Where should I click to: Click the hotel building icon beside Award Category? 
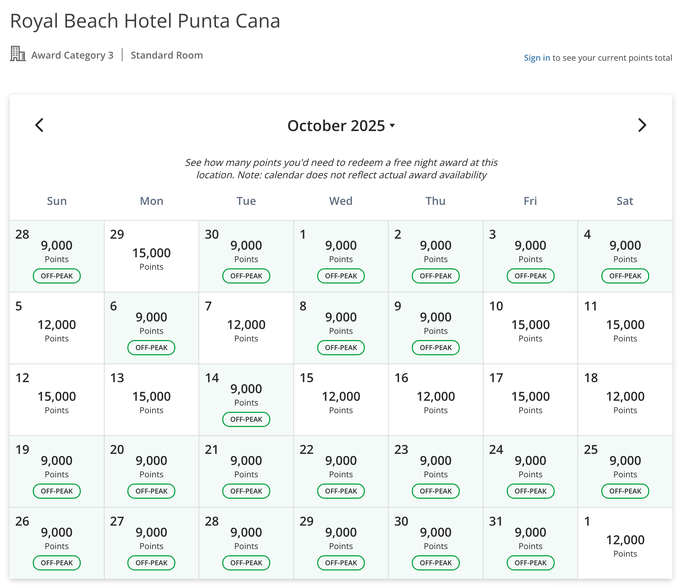coord(18,54)
